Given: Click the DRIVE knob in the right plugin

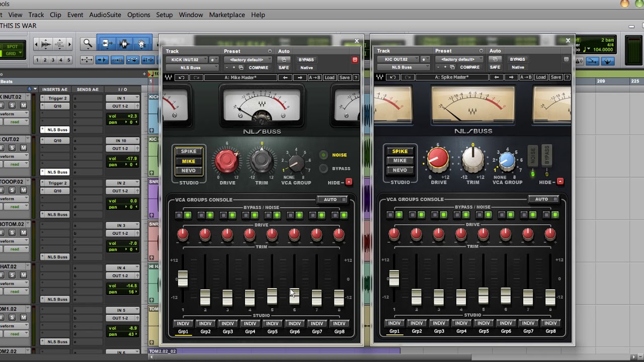Looking at the screenshot, I should point(438,159).
